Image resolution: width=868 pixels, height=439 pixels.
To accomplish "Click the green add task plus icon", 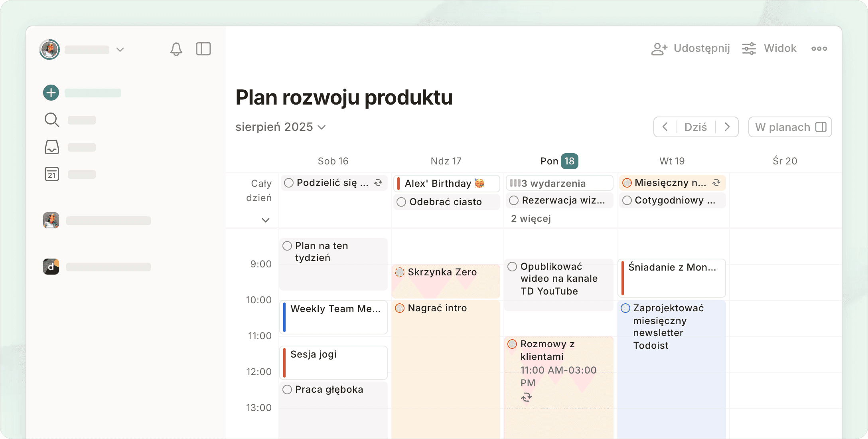I will point(51,93).
